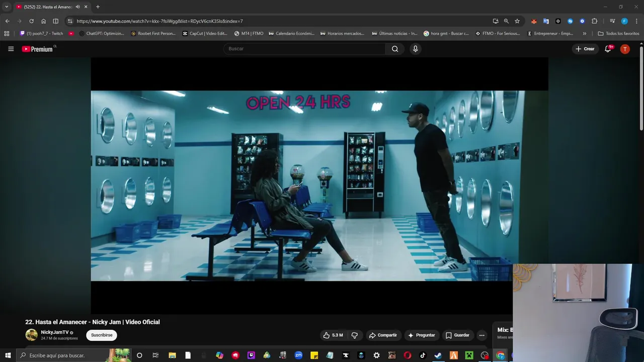644x362 pixels.
Task: Open pooh7_7 Twitch bookmark
Action: tap(41, 34)
